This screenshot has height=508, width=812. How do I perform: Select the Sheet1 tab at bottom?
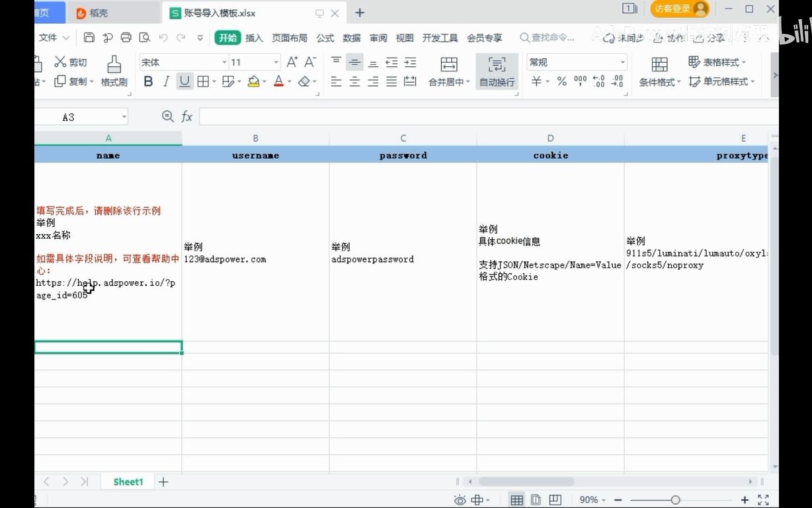[127, 482]
